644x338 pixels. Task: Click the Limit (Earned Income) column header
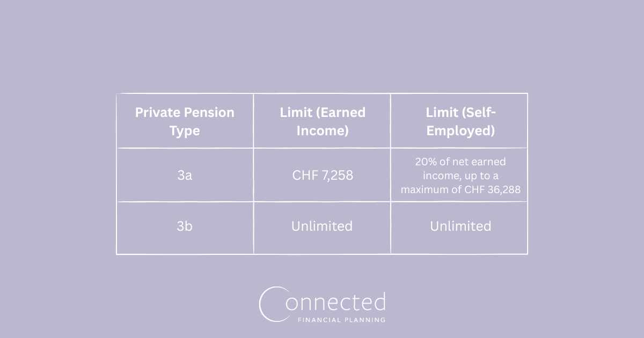[322, 121]
